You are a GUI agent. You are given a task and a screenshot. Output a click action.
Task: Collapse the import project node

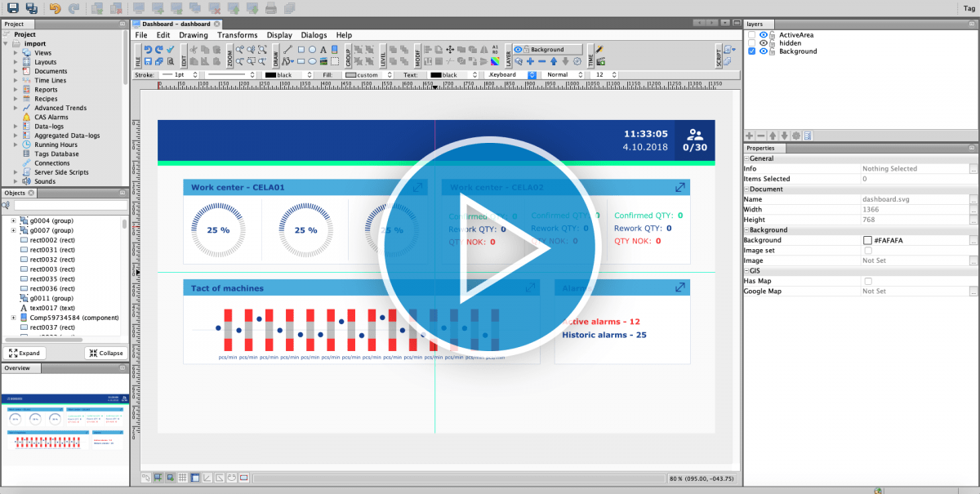(x=7, y=44)
